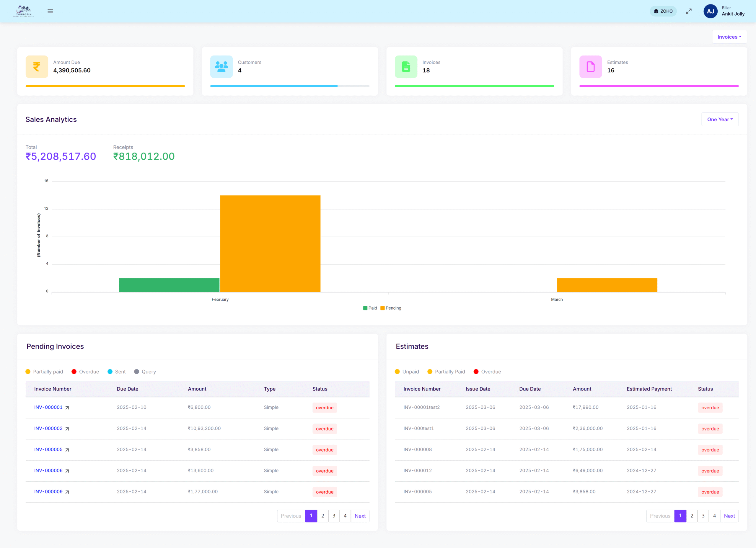Click the AJ user avatar
Viewport: 756px width, 548px height.
click(710, 11)
